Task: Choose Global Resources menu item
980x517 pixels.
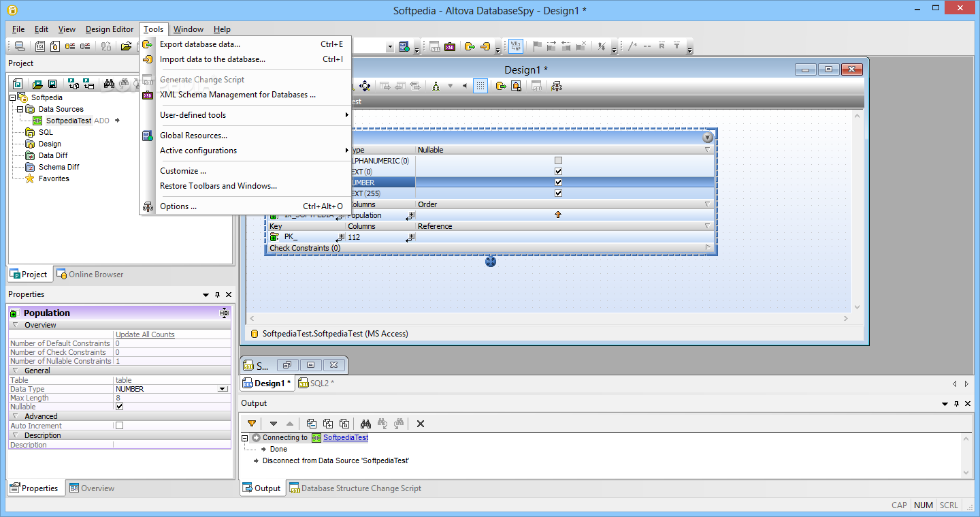Action: [x=246, y=136]
